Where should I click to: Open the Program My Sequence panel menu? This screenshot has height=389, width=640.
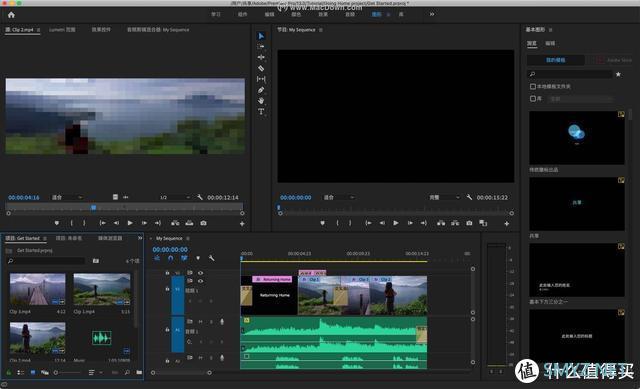coord(321,30)
